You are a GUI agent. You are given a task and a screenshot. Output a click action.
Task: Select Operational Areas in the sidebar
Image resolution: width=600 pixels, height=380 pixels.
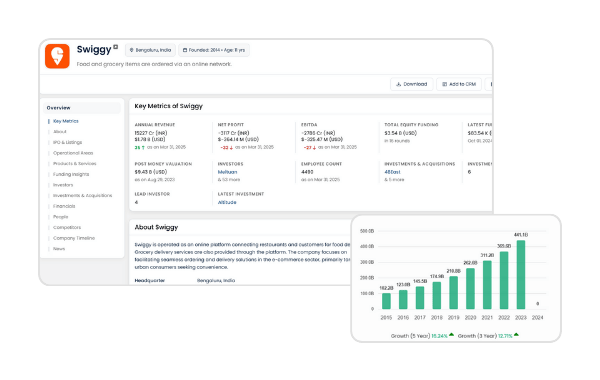[73, 153]
